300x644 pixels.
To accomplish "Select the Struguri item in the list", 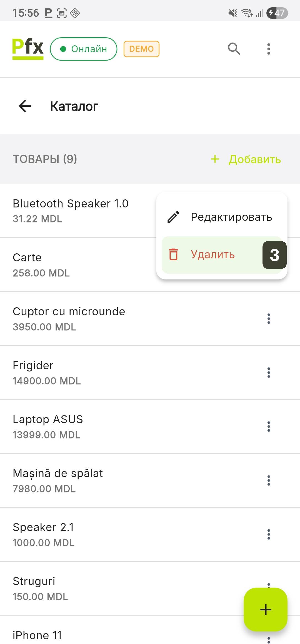I will [83, 588].
